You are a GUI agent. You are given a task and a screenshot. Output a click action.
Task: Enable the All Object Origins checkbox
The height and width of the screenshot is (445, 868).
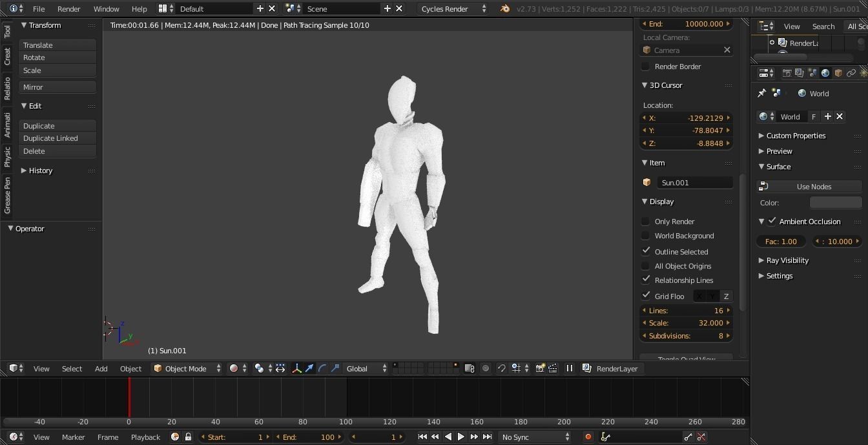[x=645, y=265]
